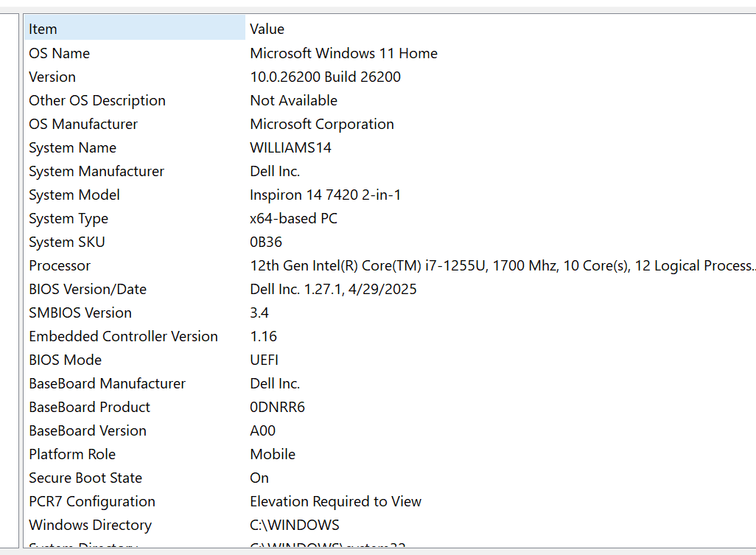Viewport: 756px width, 555px height.
Task: Select the "BaseBoard Version" item label
Action: point(88,431)
